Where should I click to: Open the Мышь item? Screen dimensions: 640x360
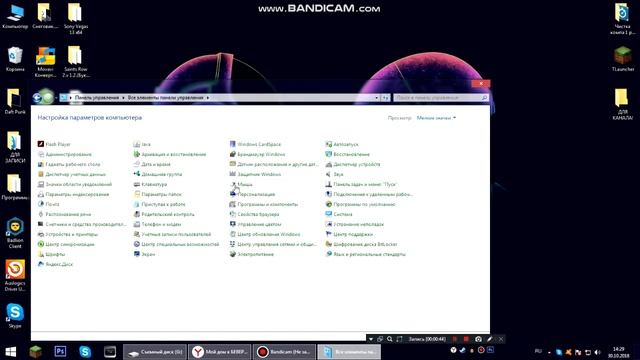tap(241, 184)
